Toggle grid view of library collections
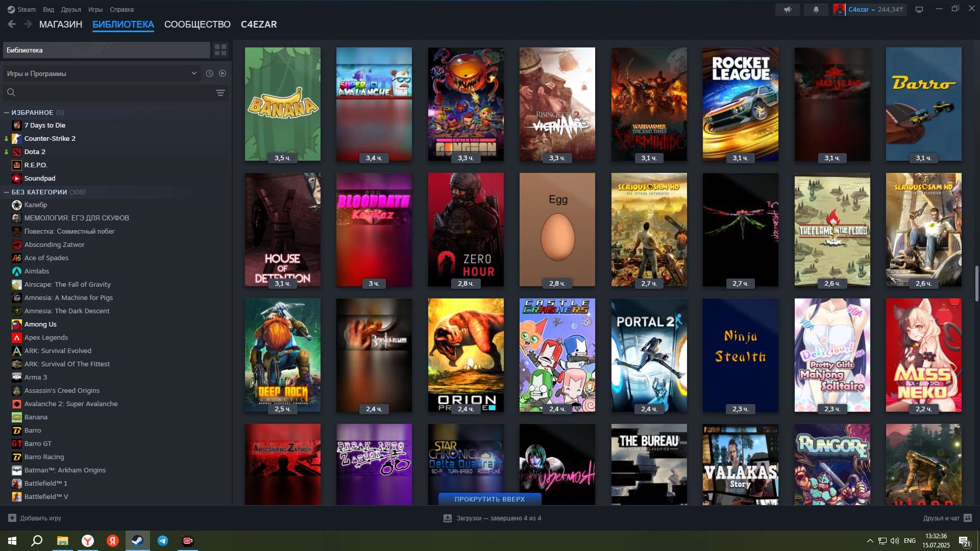 click(x=220, y=50)
